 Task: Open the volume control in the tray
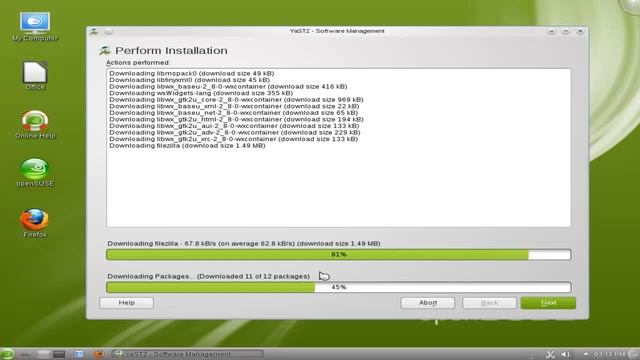click(565, 354)
